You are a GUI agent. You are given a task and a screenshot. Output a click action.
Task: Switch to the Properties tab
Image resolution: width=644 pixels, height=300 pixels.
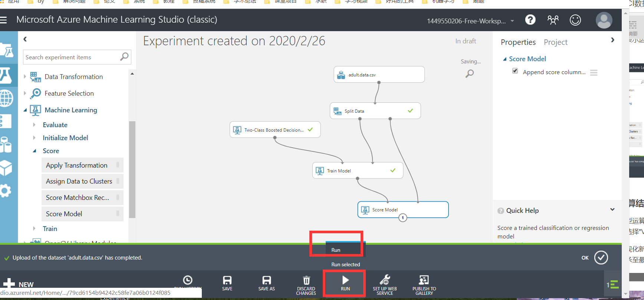tap(518, 42)
